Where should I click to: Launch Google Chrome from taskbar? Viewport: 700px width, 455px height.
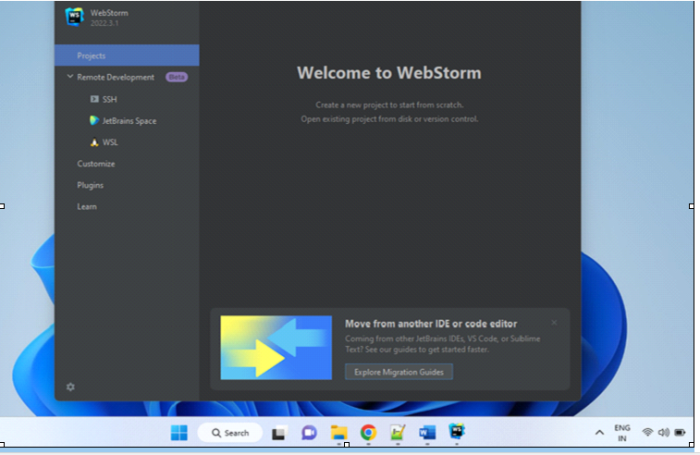point(368,432)
